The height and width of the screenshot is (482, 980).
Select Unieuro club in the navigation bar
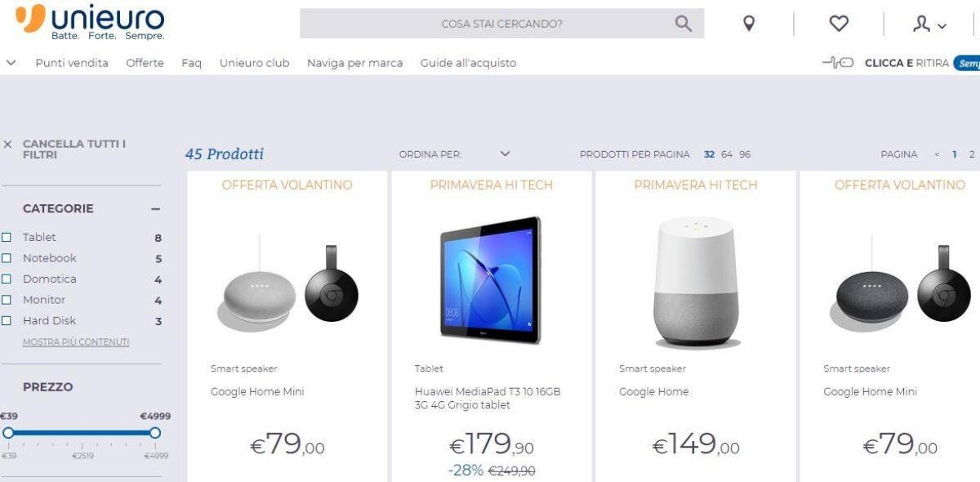[x=255, y=62]
